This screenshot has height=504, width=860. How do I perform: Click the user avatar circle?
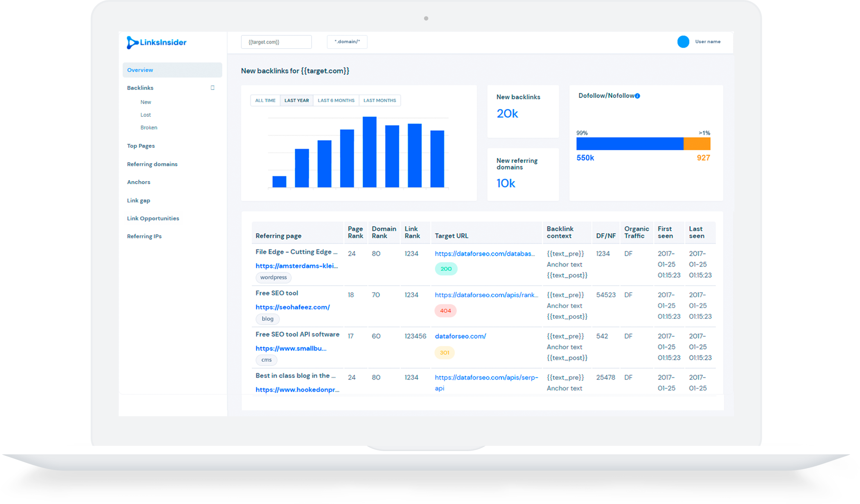683,42
